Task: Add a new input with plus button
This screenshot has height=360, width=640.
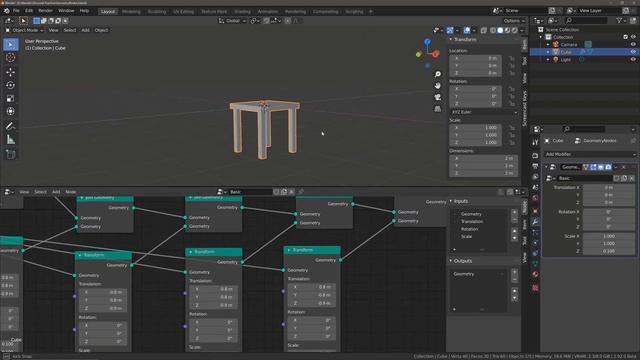Action: [x=514, y=212]
